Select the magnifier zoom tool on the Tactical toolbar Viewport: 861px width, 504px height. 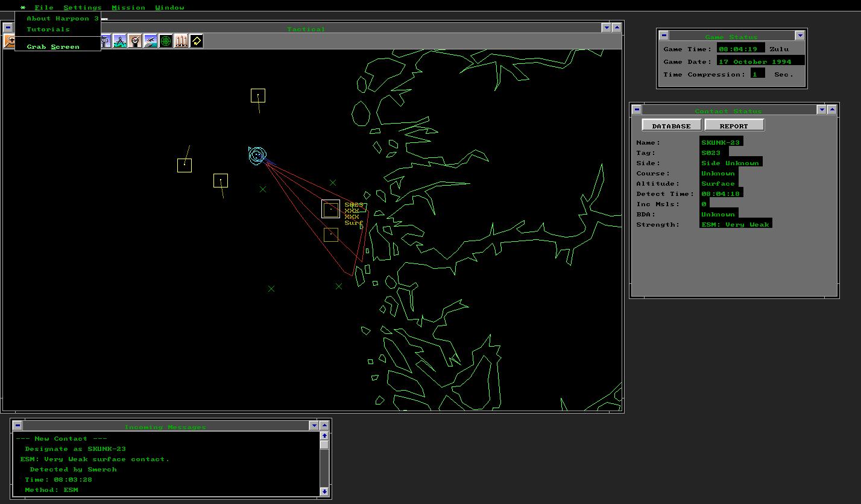click(x=8, y=41)
